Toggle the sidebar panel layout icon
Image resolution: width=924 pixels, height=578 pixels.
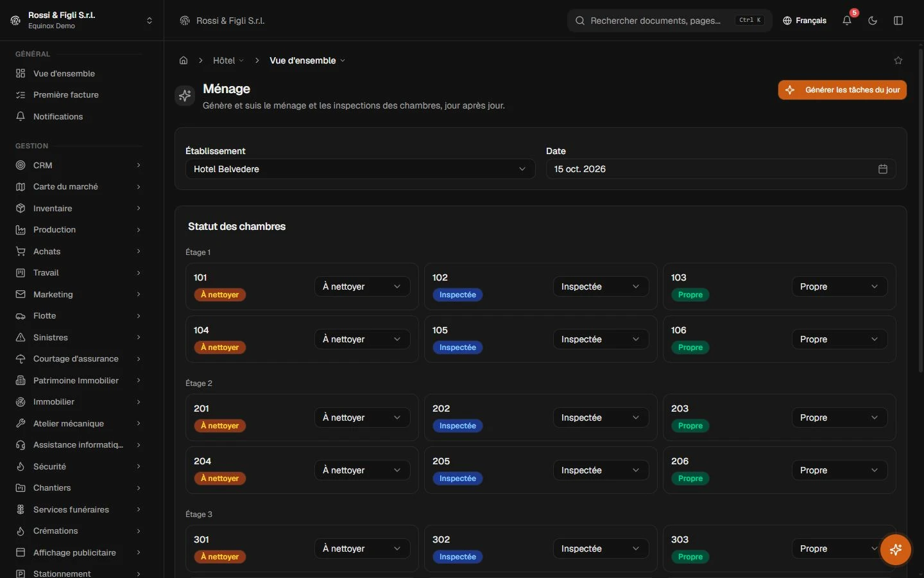898,21
